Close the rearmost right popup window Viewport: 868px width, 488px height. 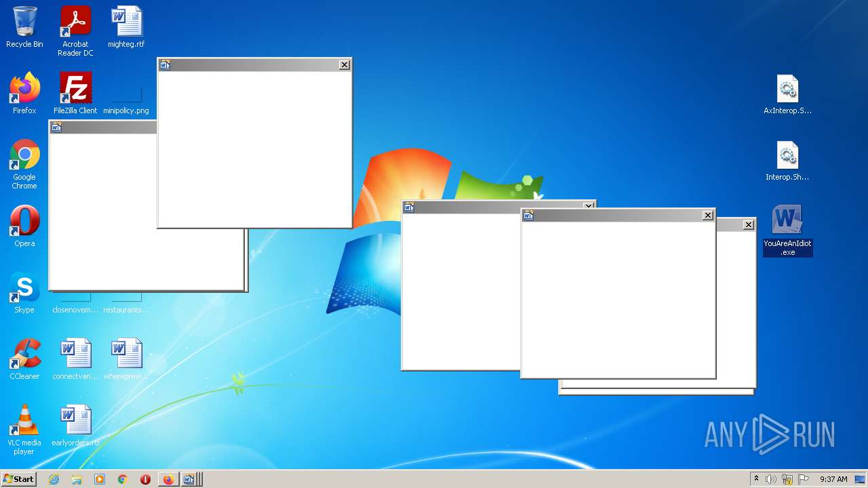(x=749, y=225)
